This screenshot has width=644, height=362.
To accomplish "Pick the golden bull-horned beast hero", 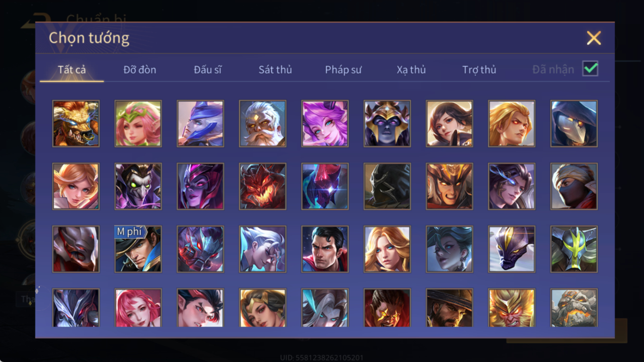I will 76,124.
